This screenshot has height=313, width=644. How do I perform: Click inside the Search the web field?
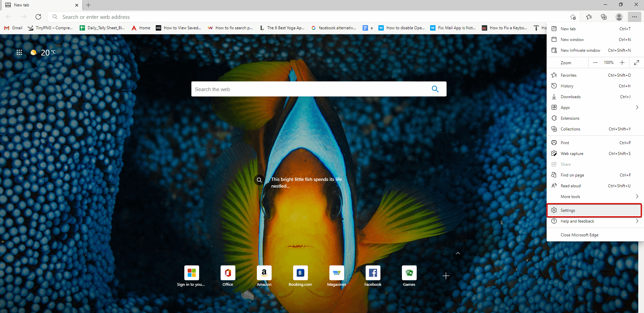[302, 89]
